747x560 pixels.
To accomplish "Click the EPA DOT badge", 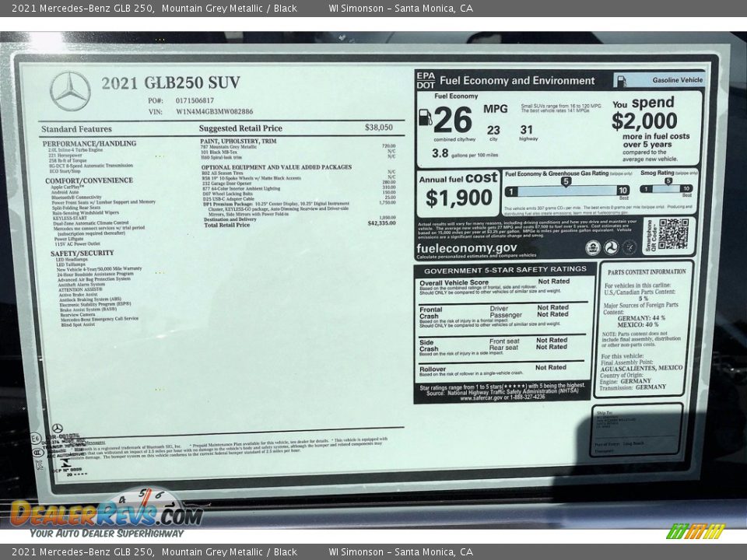I will pos(426,79).
